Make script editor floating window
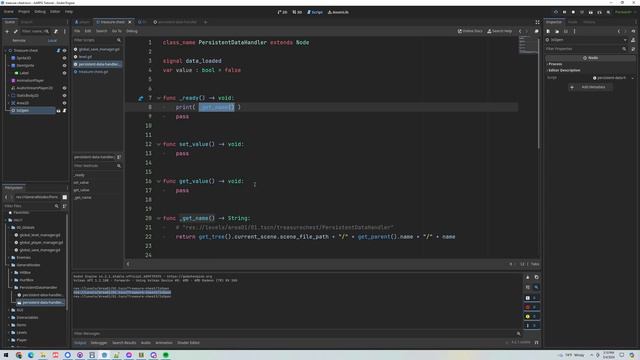The width and height of the screenshot is (640, 360). [x=536, y=31]
